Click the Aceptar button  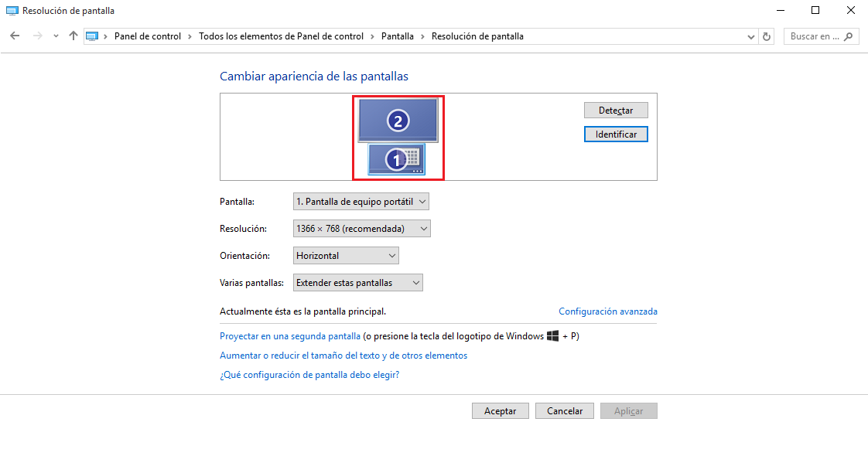pos(501,411)
